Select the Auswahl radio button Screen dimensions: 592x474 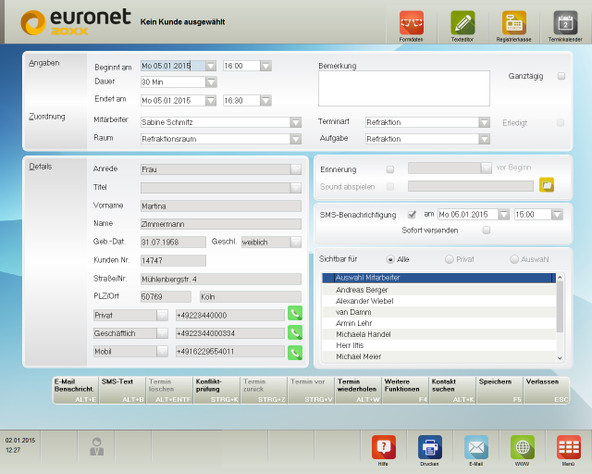point(514,259)
